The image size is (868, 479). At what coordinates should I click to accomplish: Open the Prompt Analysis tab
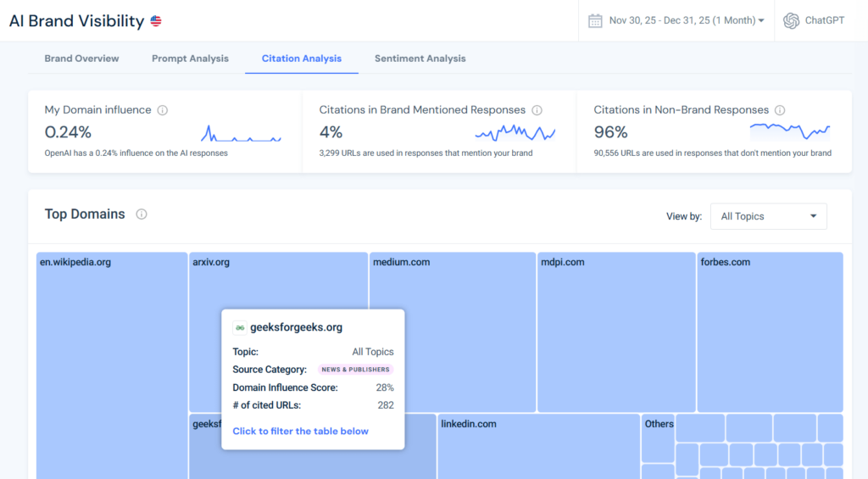tap(190, 58)
